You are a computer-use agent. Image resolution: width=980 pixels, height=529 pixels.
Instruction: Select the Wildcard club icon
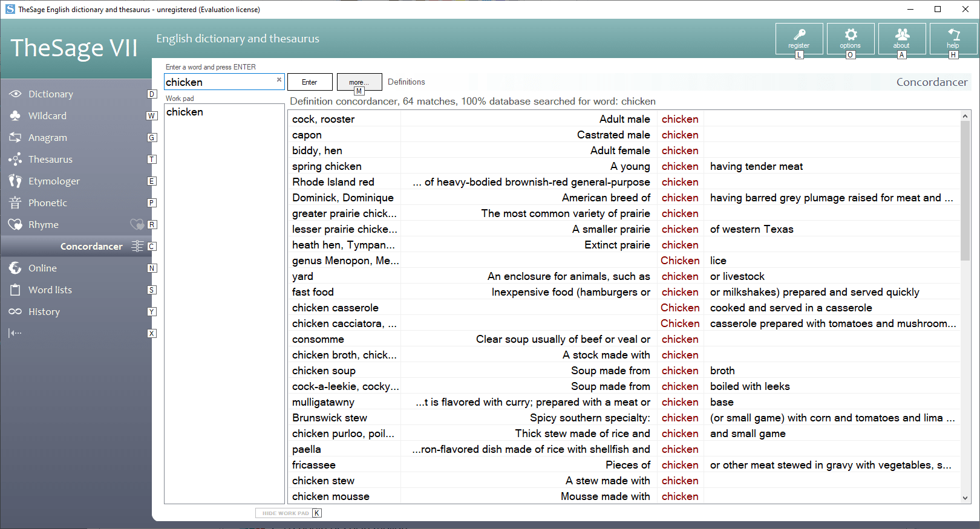15,115
